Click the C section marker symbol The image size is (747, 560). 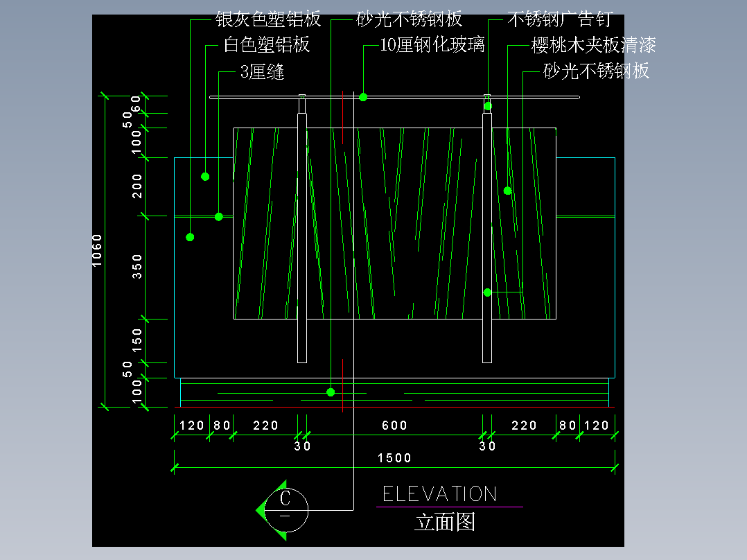pyautogui.click(x=283, y=510)
